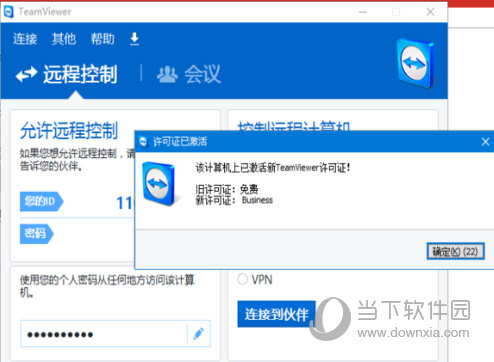This screenshot has height=362, width=494.
Task: Click the 密码 label tag
Action: coord(36,234)
